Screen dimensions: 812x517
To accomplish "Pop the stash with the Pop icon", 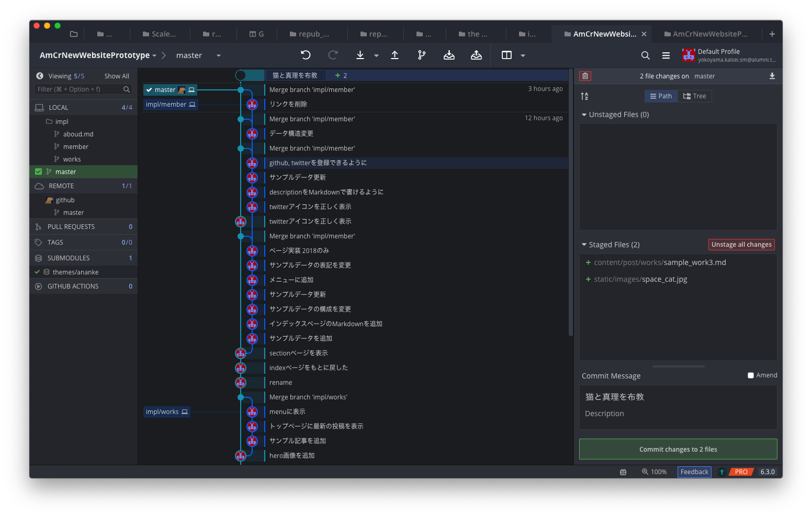I will (476, 55).
